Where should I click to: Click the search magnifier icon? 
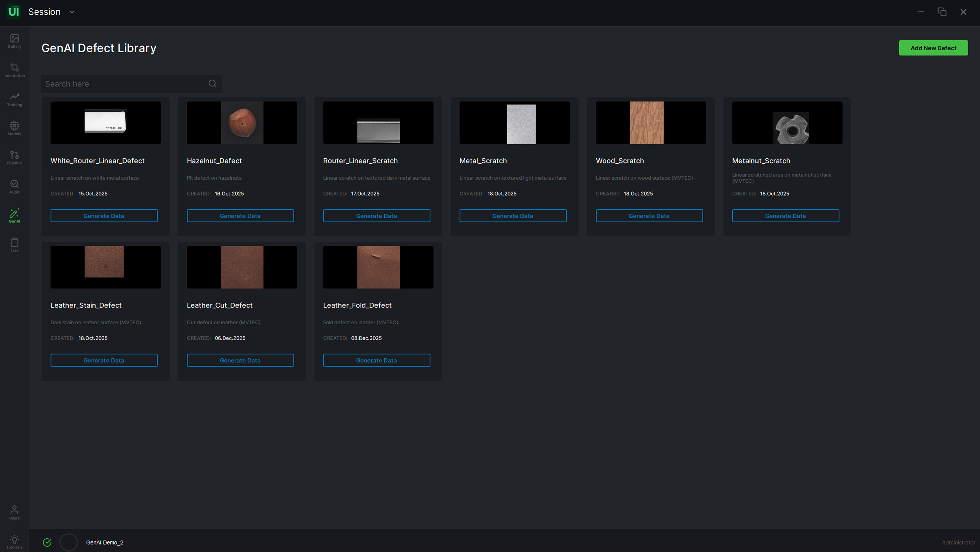[x=212, y=84]
